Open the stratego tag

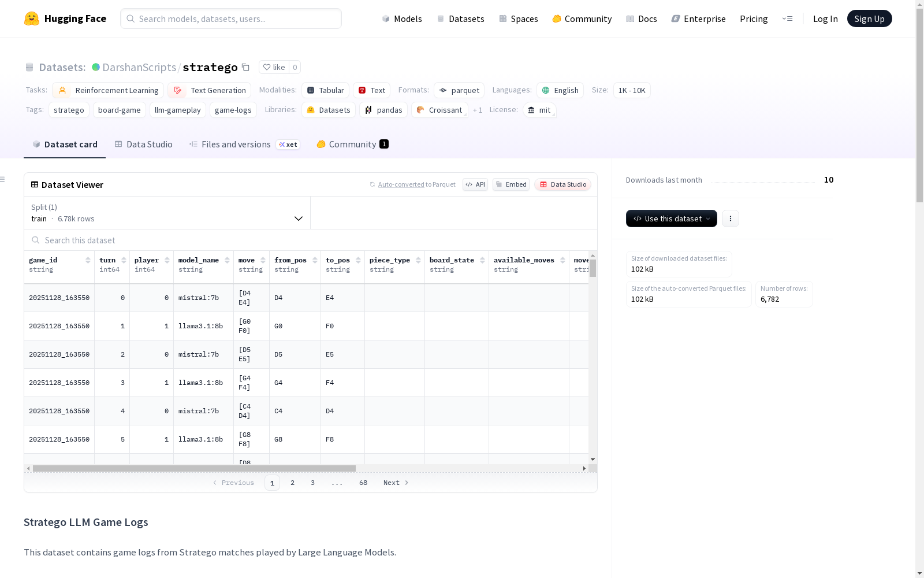tap(69, 110)
